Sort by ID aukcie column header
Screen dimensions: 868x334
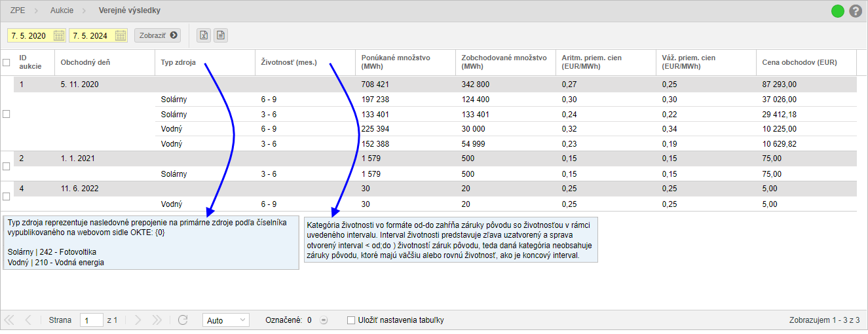tap(33, 62)
